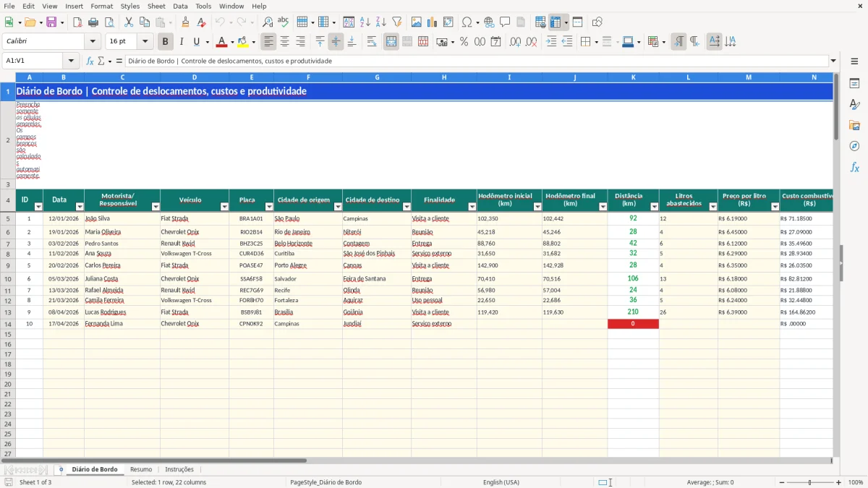868x488 pixels.
Task: Click the Format as Percent icon
Action: click(x=464, y=42)
